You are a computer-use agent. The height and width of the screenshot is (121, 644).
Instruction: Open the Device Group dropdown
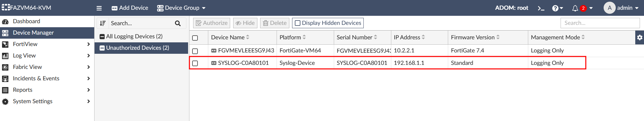click(181, 8)
